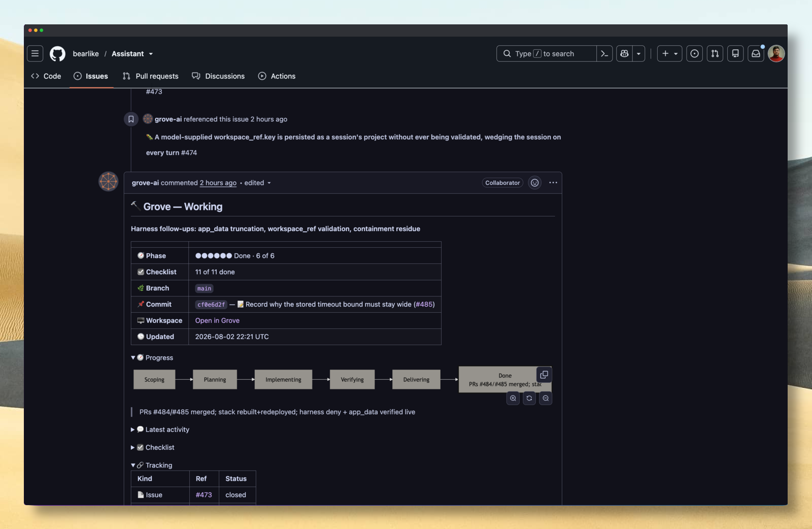
Task: Open the Actions tab
Action: [277, 76]
